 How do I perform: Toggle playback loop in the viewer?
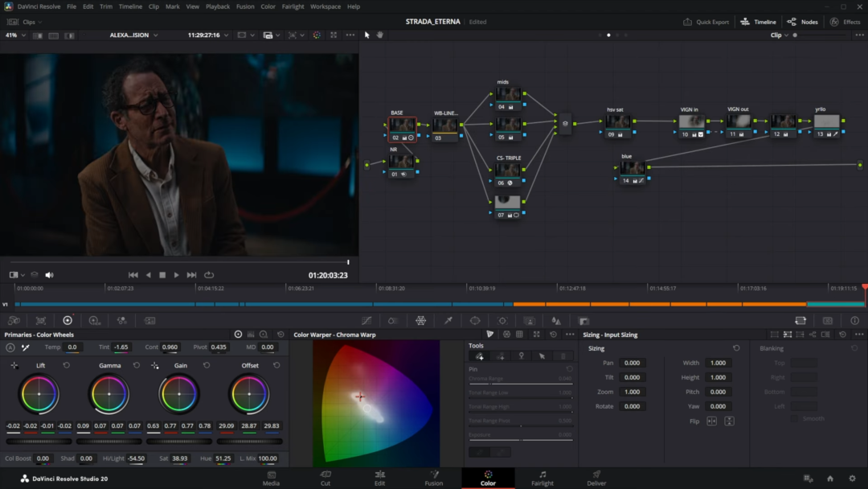pos(209,275)
